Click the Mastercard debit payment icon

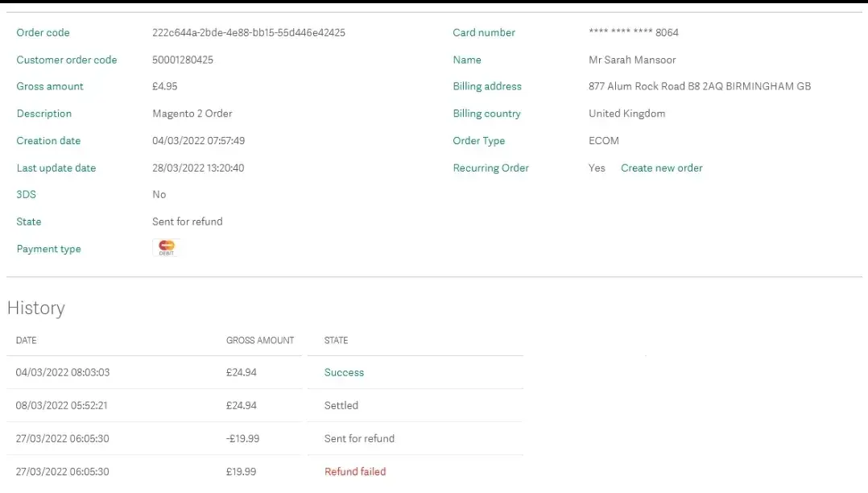click(166, 248)
